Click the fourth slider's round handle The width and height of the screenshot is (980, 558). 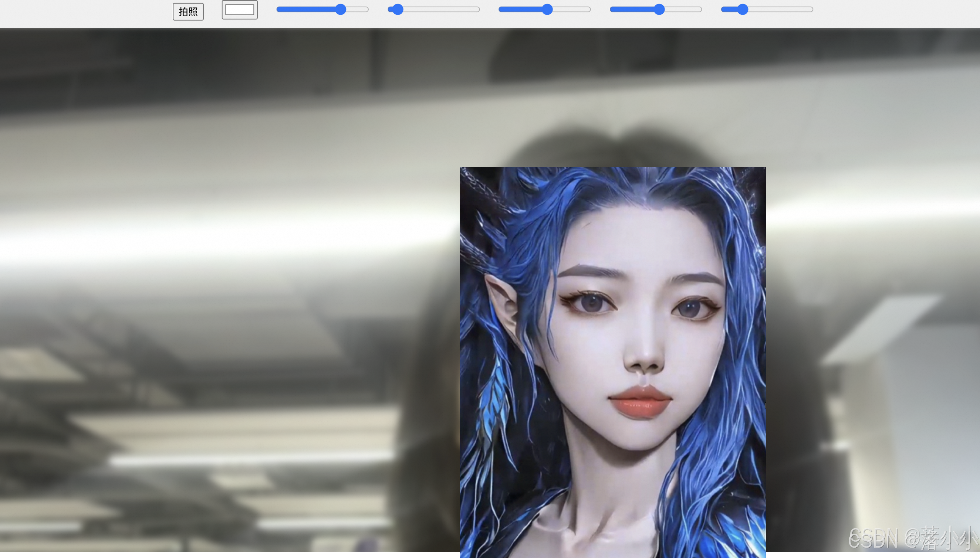tap(659, 9)
